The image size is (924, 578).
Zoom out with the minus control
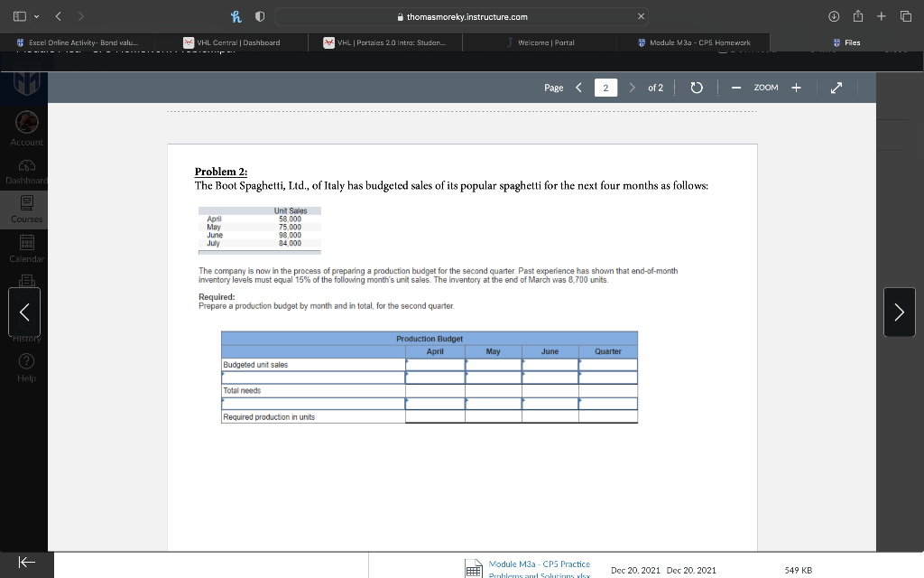(735, 88)
